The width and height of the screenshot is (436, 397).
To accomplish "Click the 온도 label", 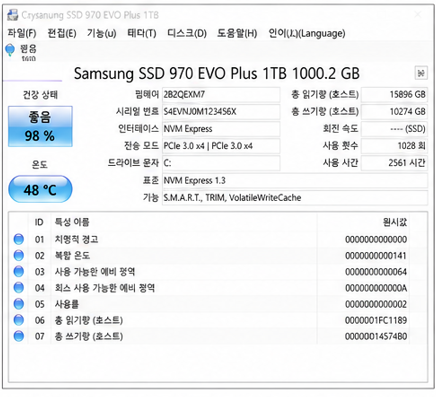I will (x=40, y=164).
